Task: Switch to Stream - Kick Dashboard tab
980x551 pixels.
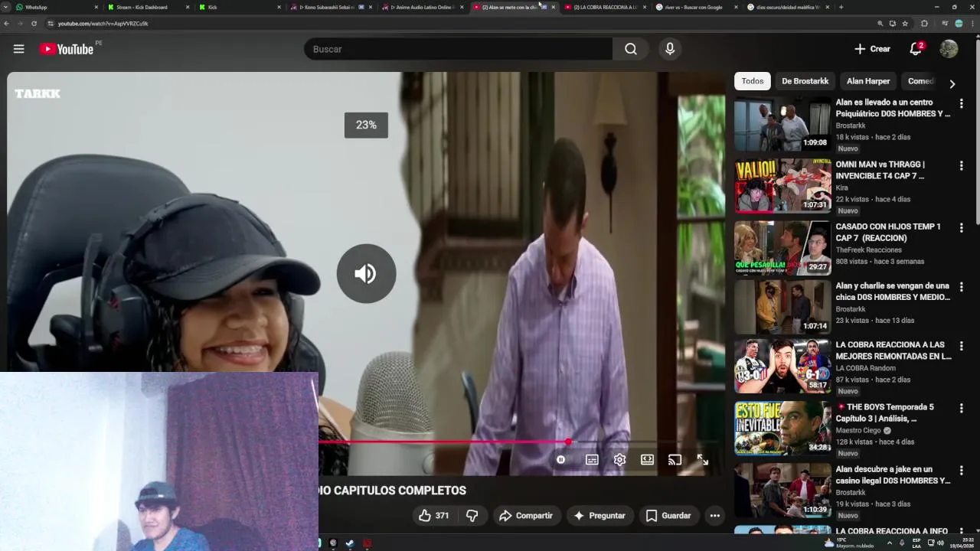Action: click(148, 7)
